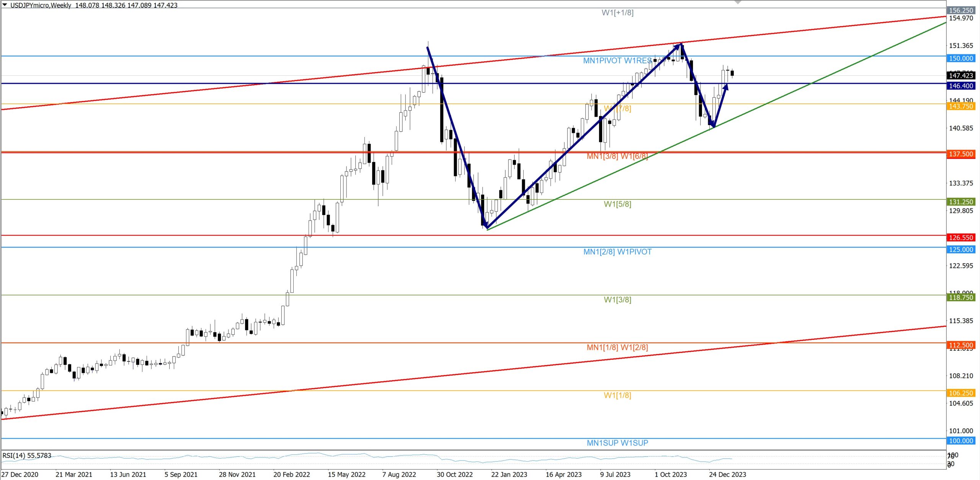
Task: Click the W1[+1/8] level label
Action: (617, 13)
